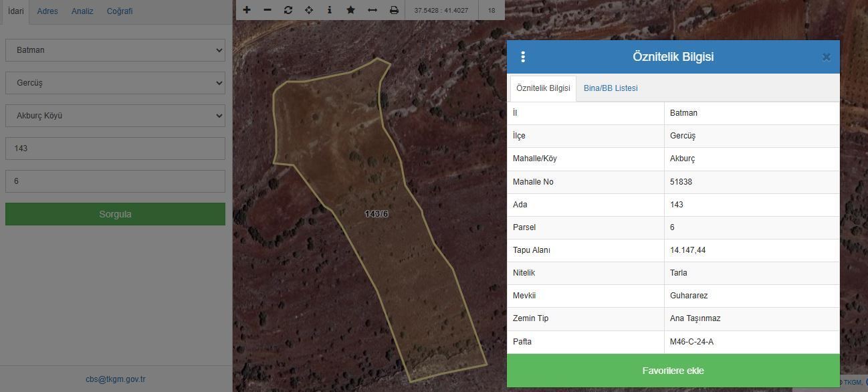Click the zoom in plus icon
The image size is (868, 392).
pos(247,10)
